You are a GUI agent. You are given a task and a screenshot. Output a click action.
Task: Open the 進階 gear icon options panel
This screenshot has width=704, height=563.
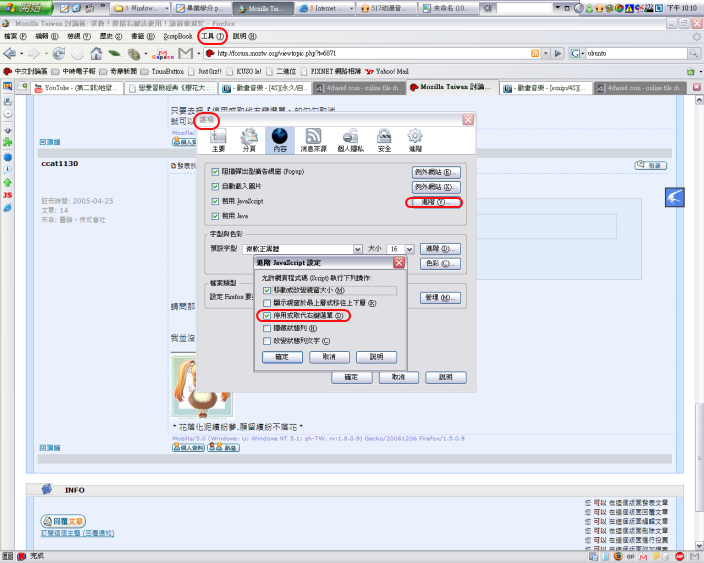pyautogui.click(x=414, y=140)
